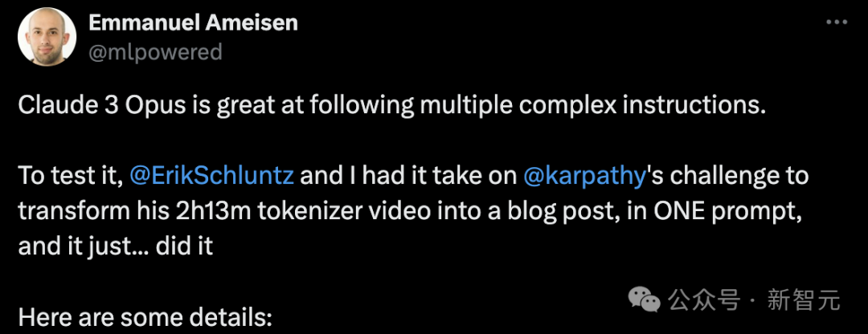Visit the @mlpowered handle profile
Viewport: 868px width, 334px height.
pyautogui.click(x=155, y=52)
